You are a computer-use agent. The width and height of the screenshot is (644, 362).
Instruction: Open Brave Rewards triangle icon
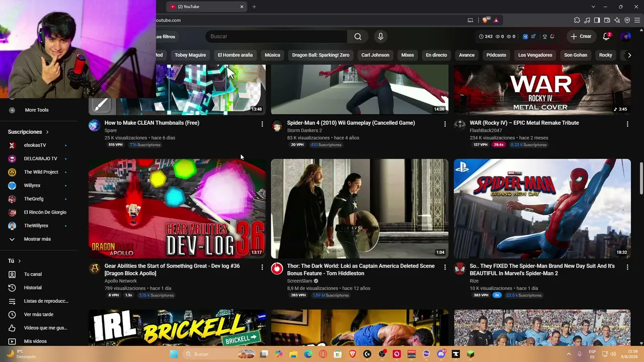[496, 20]
